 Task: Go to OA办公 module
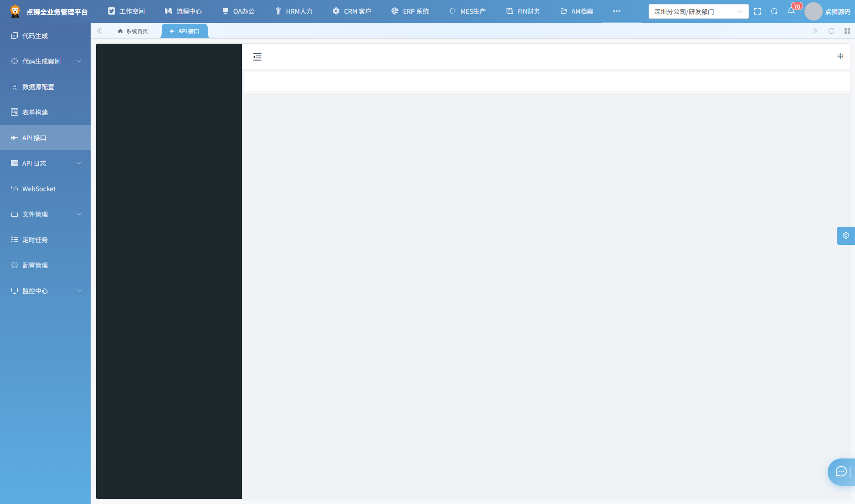pyautogui.click(x=238, y=11)
